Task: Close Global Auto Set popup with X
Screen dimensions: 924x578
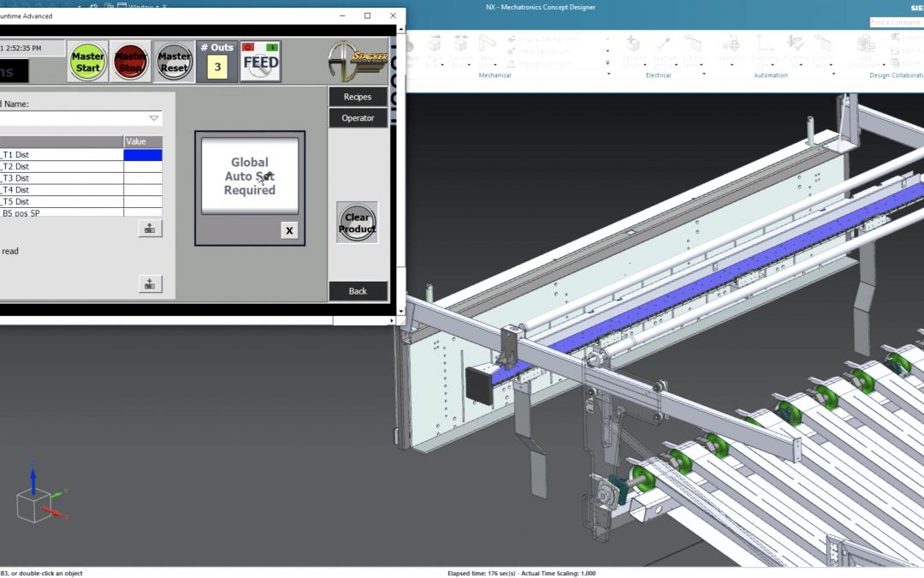Action: coord(289,230)
